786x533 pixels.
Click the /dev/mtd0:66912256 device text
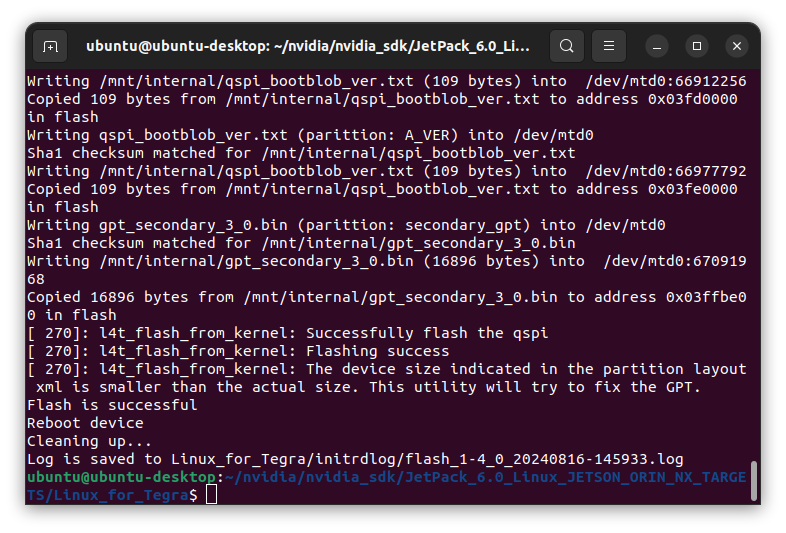(x=666, y=81)
